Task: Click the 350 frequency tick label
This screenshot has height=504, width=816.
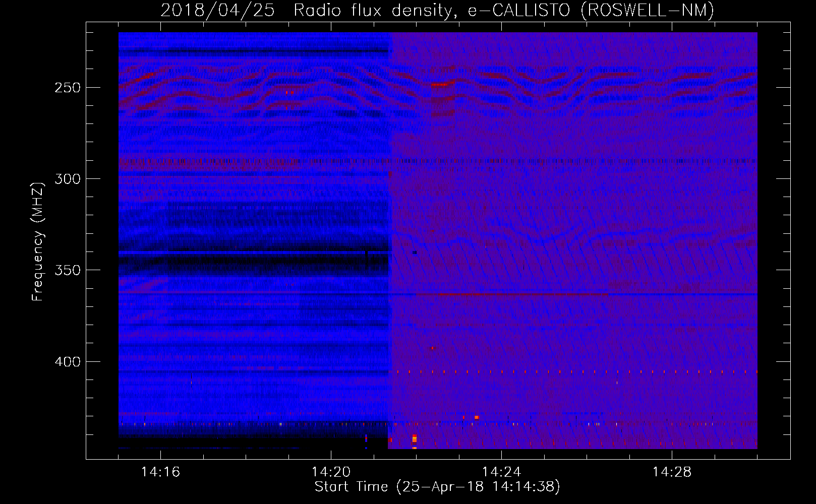Action: click(x=68, y=270)
